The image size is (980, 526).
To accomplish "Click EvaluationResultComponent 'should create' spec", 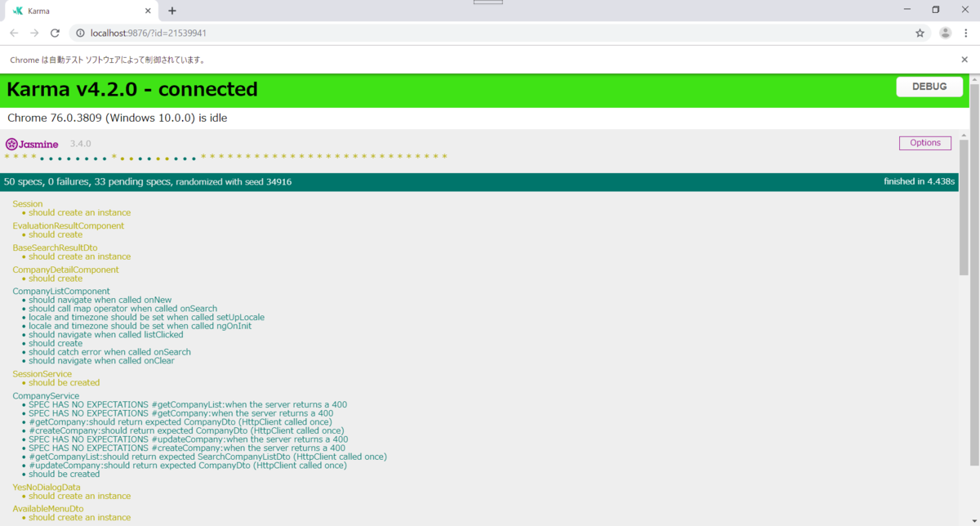I will pos(56,234).
